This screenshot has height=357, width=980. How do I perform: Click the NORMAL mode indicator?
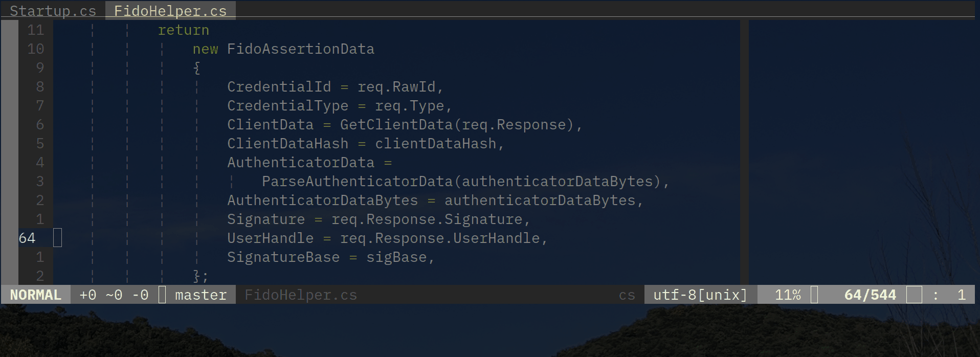point(36,295)
